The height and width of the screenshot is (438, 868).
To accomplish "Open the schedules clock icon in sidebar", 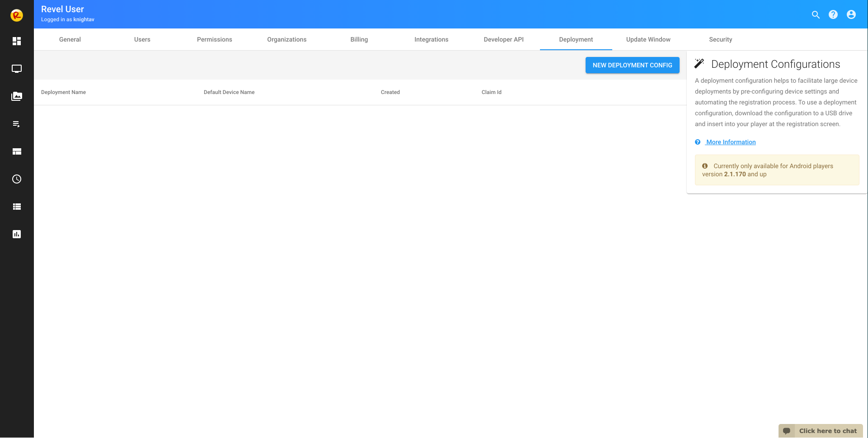I will (17, 179).
